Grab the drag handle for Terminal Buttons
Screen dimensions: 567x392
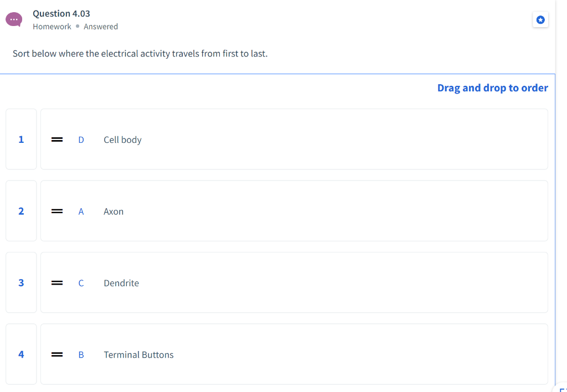point(56,354)
